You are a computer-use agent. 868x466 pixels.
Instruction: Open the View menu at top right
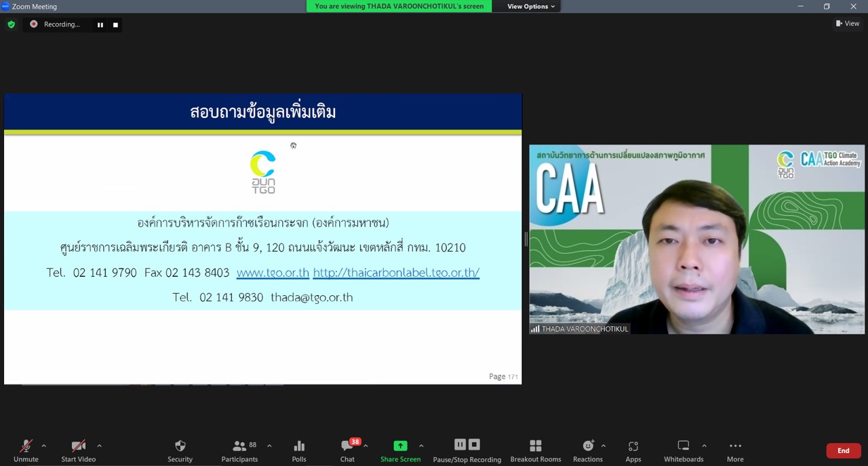pos(847,23)
